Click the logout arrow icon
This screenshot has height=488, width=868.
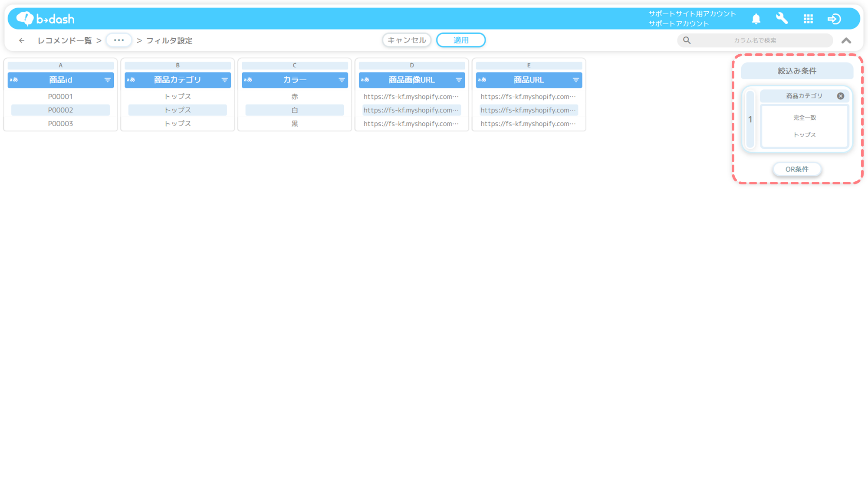[834, 19]
